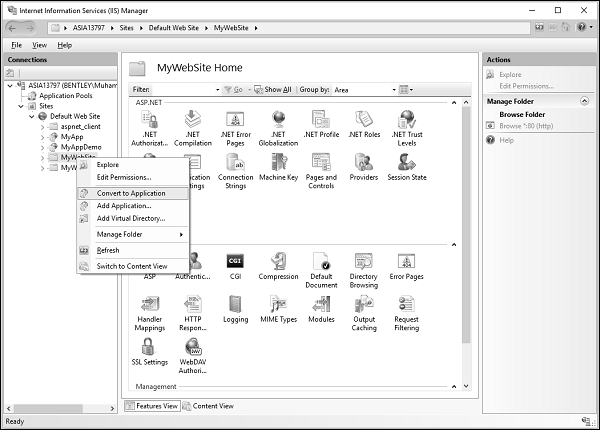
Task: Open the Help menu in menu bar
Action: click(65, 45)
